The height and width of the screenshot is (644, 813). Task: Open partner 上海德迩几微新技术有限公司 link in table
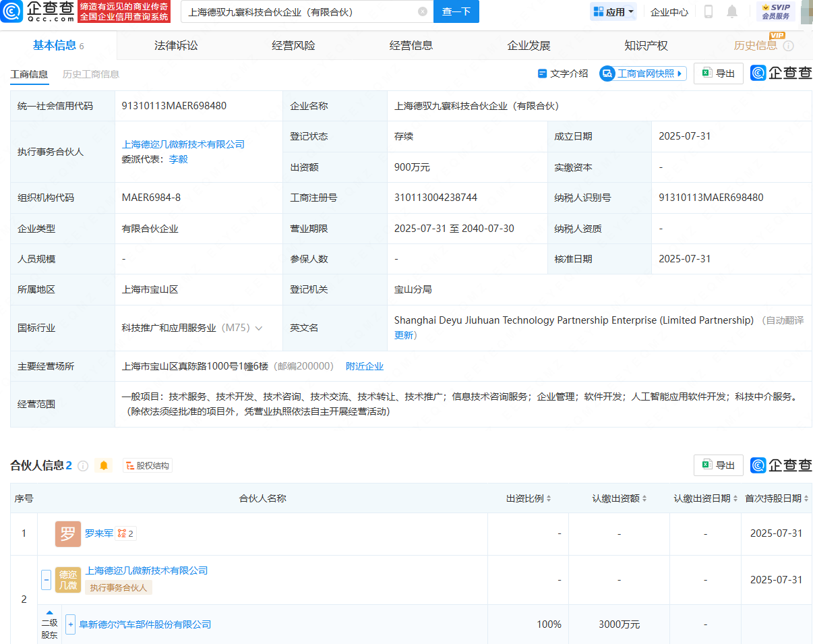click(x=146, y=570)
